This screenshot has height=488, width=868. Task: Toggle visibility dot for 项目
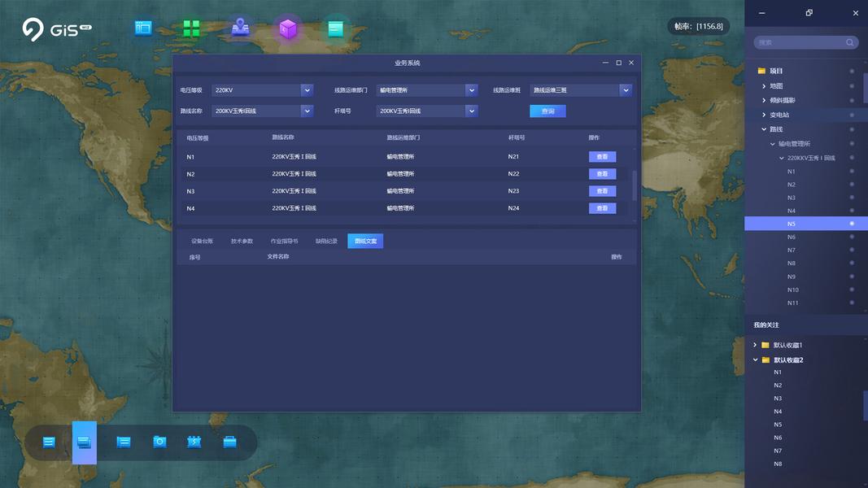coord(852,72)
